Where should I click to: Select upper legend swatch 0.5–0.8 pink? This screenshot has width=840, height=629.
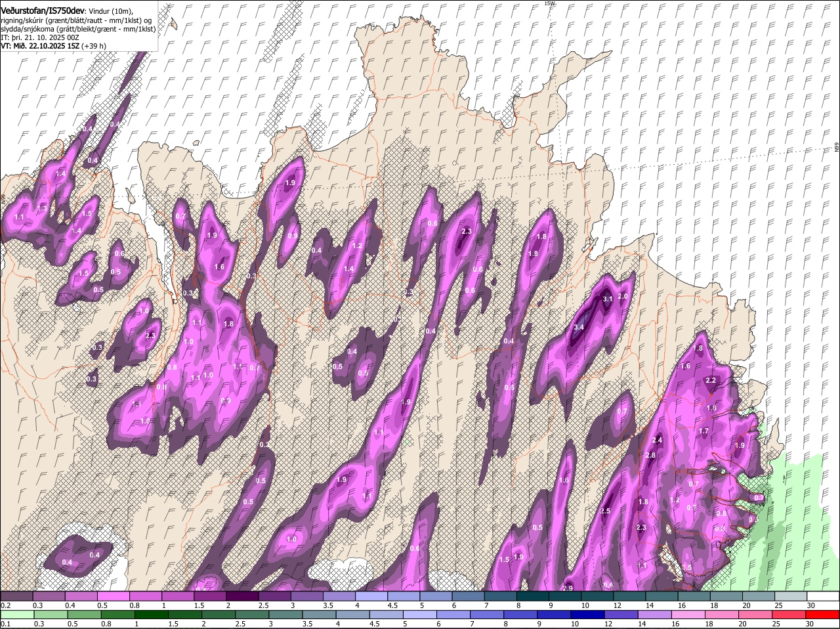[x=113, y=596]
